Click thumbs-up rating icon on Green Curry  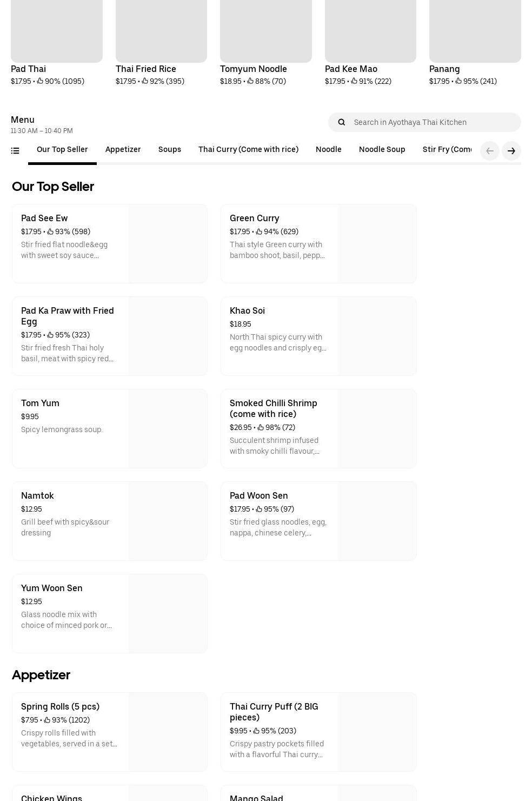pyautogui.click(x=259, y=232)
